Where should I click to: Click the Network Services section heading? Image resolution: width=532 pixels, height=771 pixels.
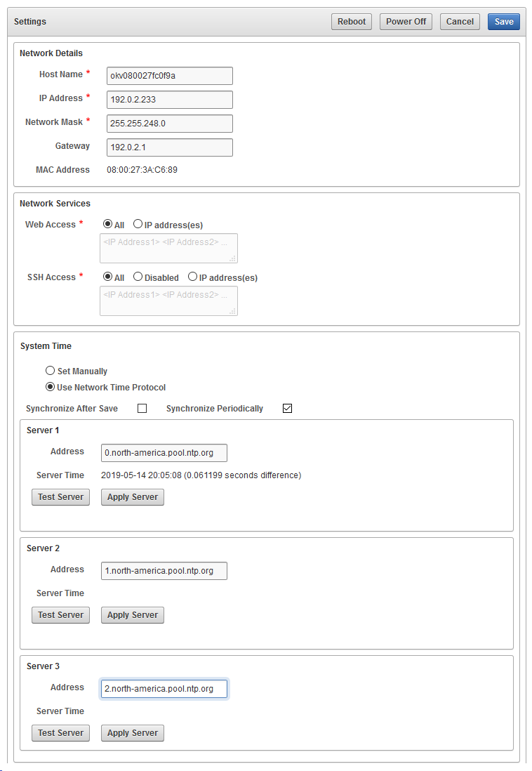coord(55,204)
